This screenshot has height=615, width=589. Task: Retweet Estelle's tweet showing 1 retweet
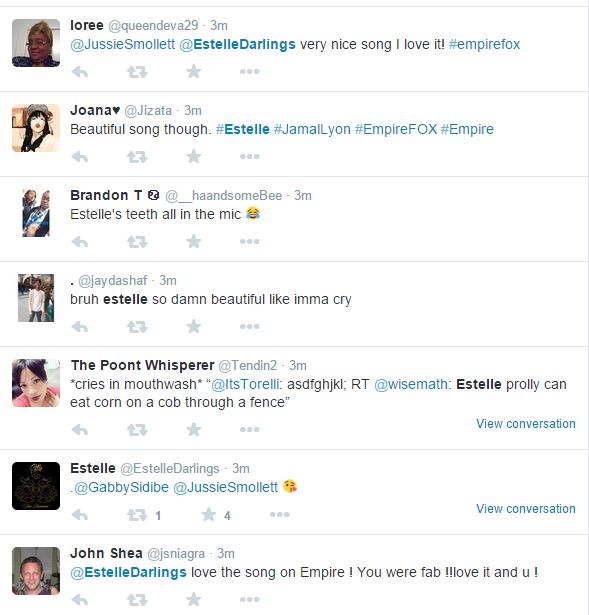coord(137,515)
